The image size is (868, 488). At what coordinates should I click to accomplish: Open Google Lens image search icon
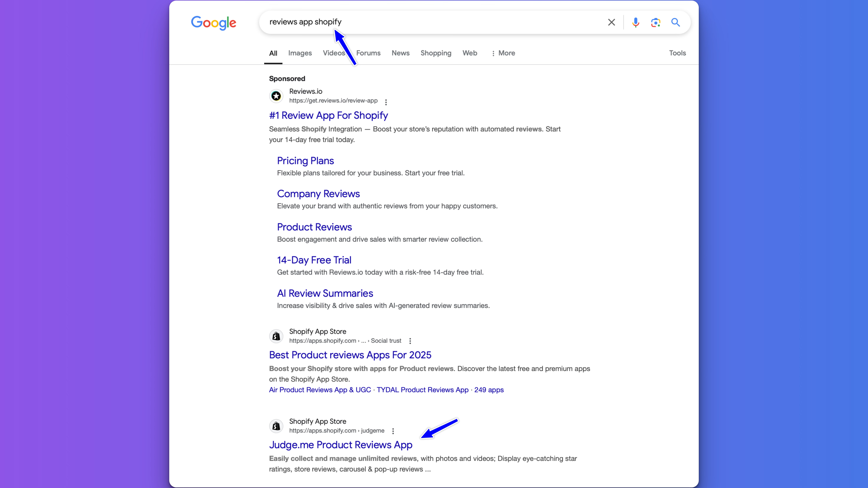655,22
